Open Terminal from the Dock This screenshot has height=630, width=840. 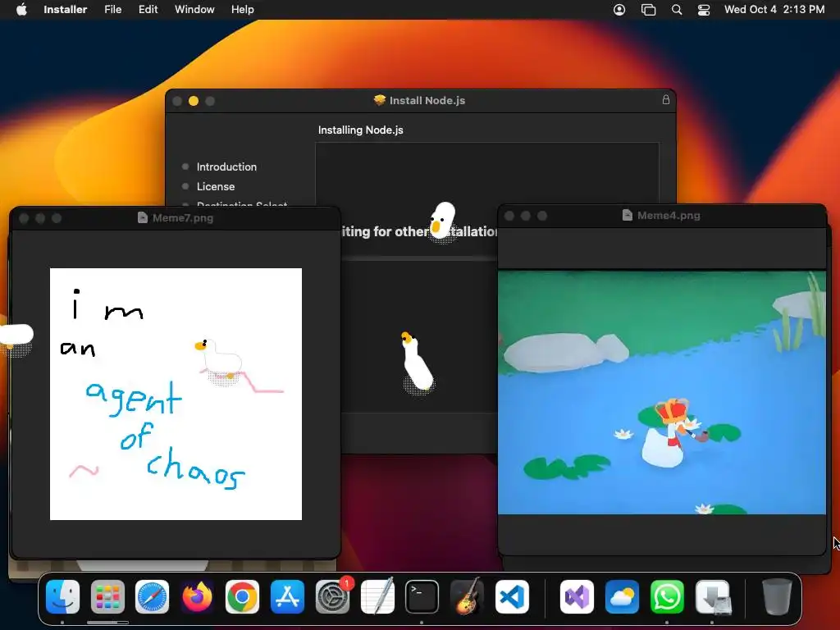(422, 596)
